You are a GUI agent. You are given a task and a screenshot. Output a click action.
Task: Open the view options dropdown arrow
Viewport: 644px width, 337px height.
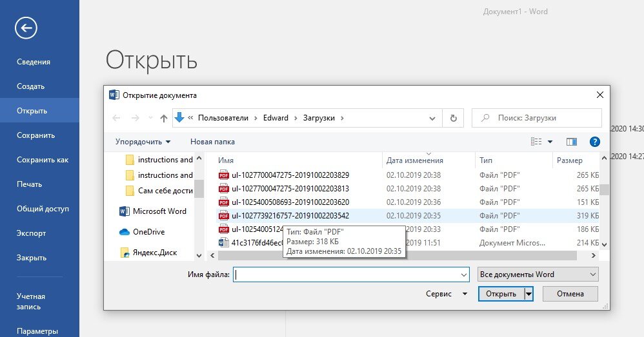[x=550, y=142]
